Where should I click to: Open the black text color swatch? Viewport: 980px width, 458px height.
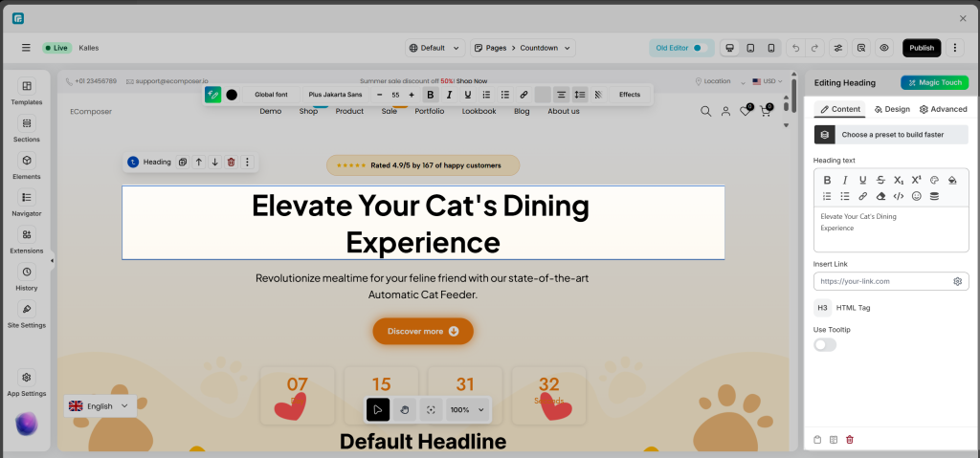[x=232, y=95]
